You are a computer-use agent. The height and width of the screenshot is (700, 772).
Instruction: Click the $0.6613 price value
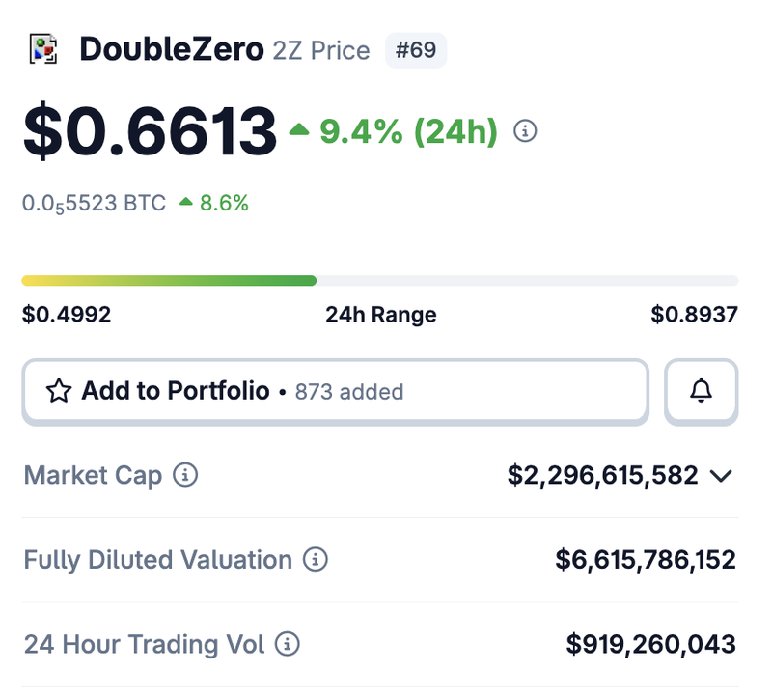click(x=150, y=131)
